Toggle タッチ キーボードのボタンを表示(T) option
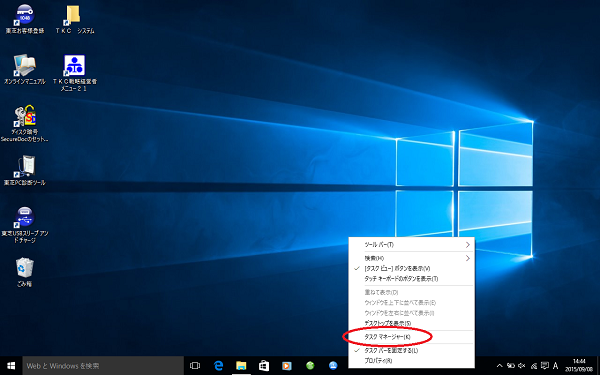This screenshot has height=375, width=600. click(x=412, y=279)
